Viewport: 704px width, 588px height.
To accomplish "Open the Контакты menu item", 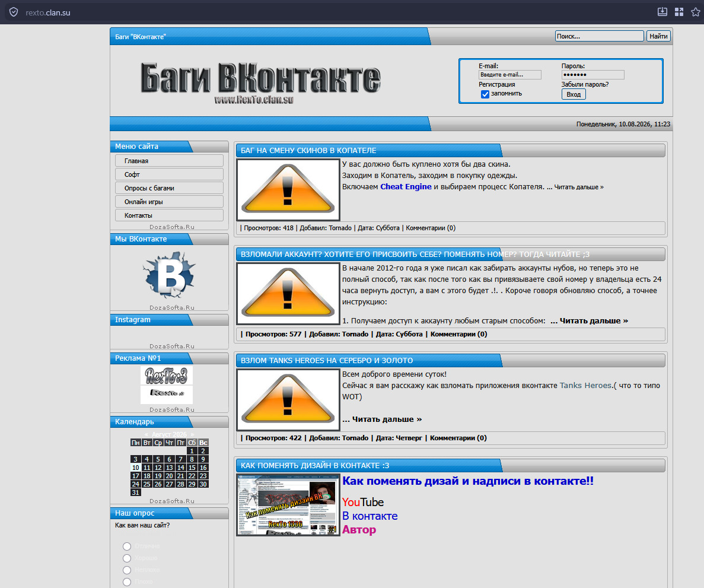I will [169, 215].
